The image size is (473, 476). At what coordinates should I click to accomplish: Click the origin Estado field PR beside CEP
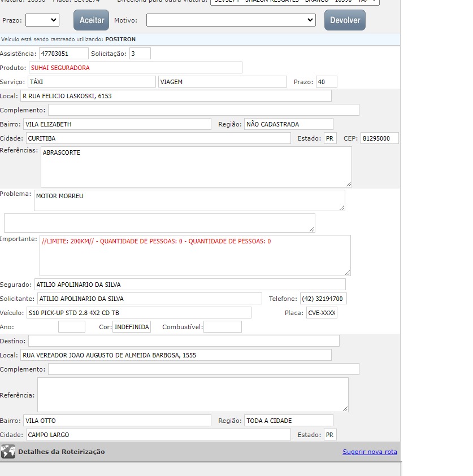pos(330,138)
